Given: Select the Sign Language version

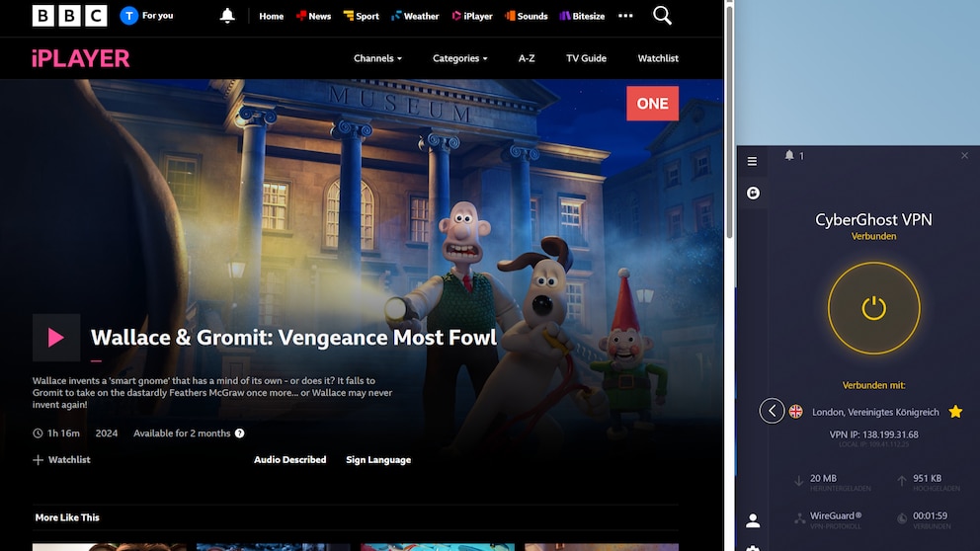Looking at the screenshot, I should pyautogui.click(x=378, y=460).
